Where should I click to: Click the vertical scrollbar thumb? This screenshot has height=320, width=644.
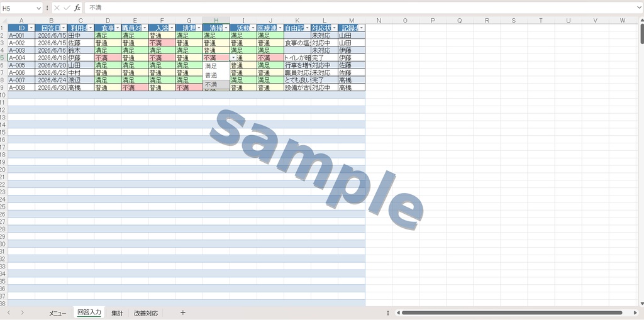pyautogui.click(x=641, y=34)
